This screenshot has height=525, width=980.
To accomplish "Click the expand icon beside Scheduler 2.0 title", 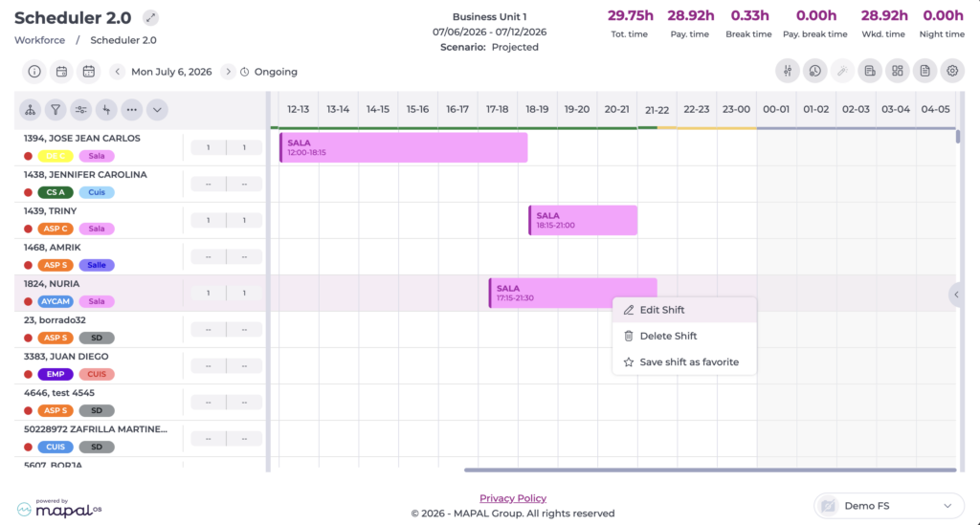I will pyautogui.click(x=150, y=17).
